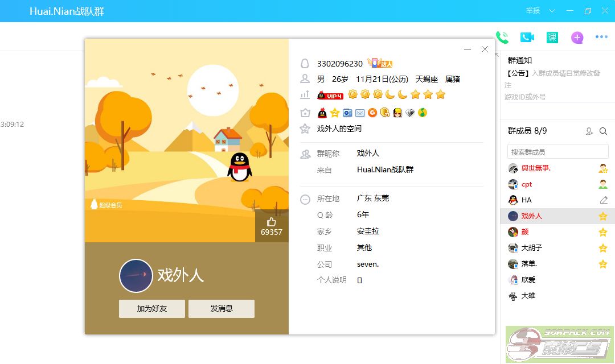Click the 群成员 8/9 heading
615x364 pixels.
tap(527, 131)
